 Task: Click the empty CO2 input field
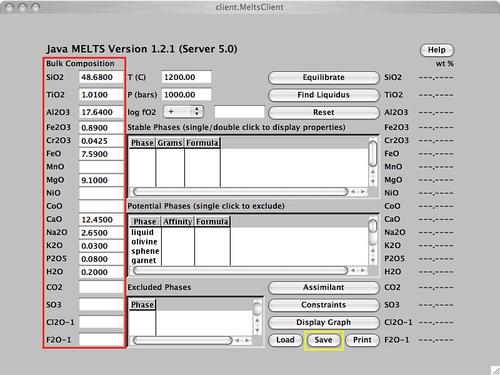pos(101,287)
